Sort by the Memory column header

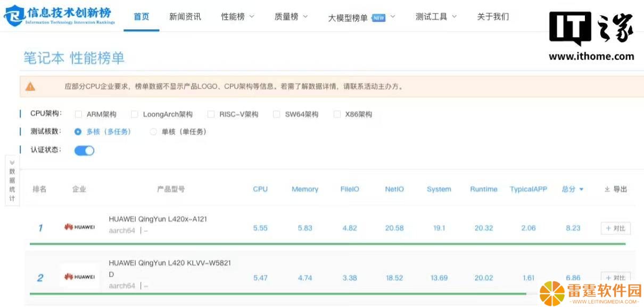point(305,189)
